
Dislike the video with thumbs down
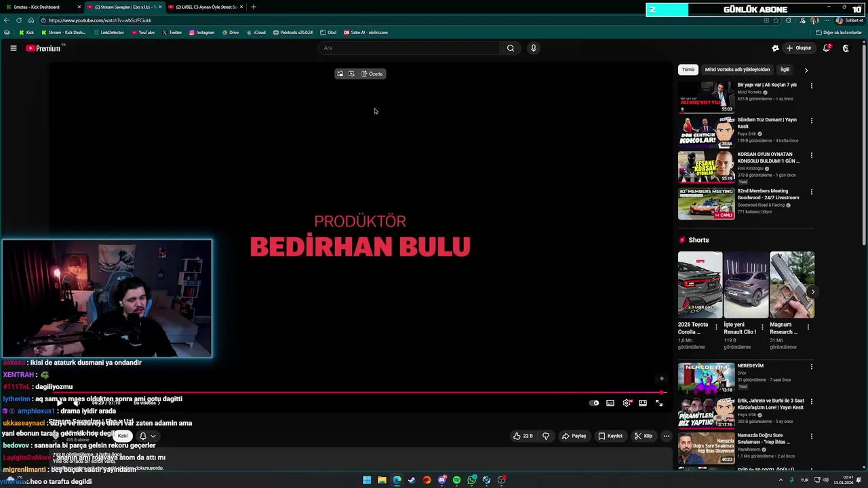click(546, 436)
